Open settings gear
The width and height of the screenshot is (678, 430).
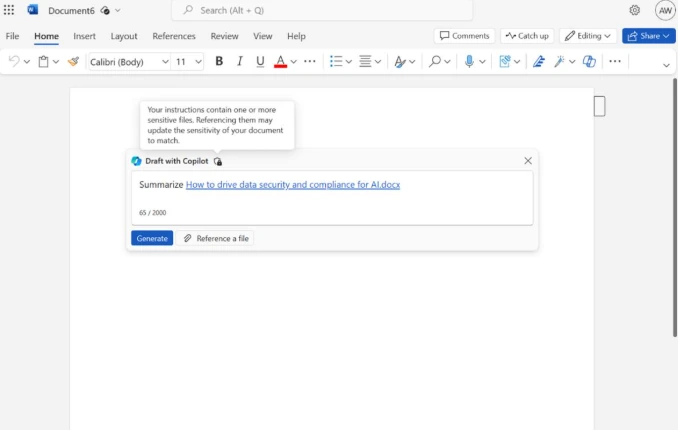[634, 10]
